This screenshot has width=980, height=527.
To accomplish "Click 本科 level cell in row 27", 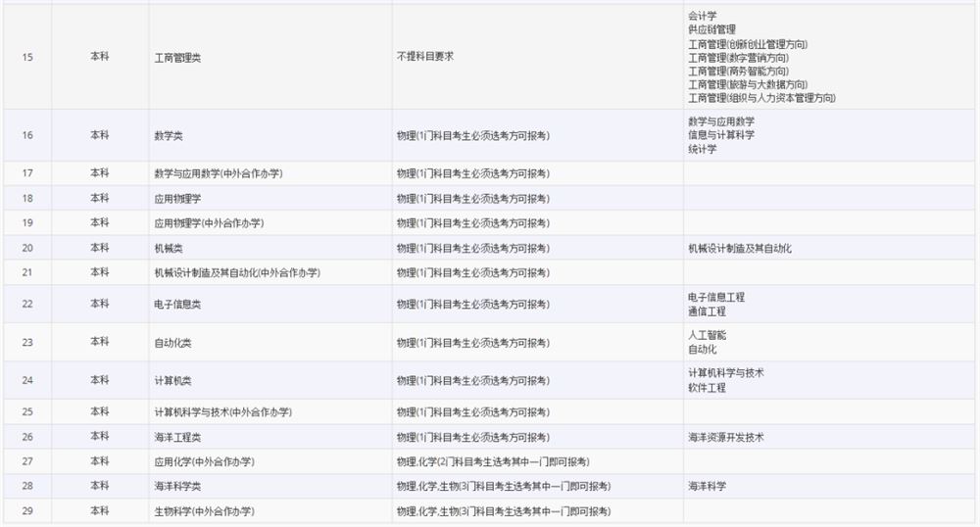I will coord(100,461).
